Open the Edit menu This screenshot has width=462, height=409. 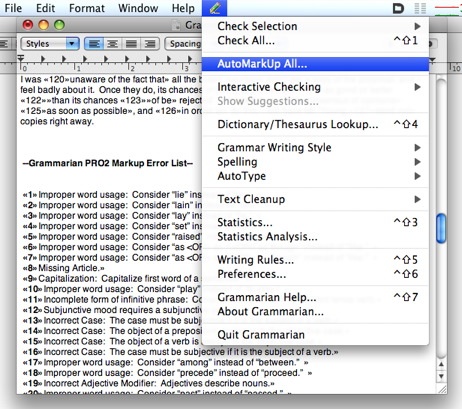click(45, 8)
